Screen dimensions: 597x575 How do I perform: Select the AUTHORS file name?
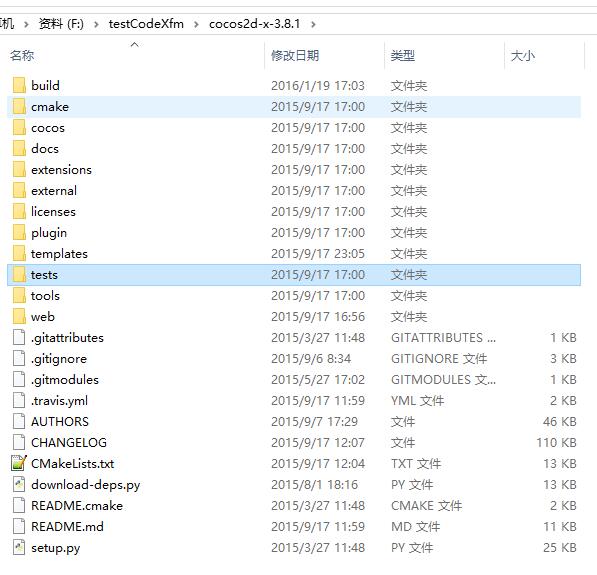click(x=60, y=422)
